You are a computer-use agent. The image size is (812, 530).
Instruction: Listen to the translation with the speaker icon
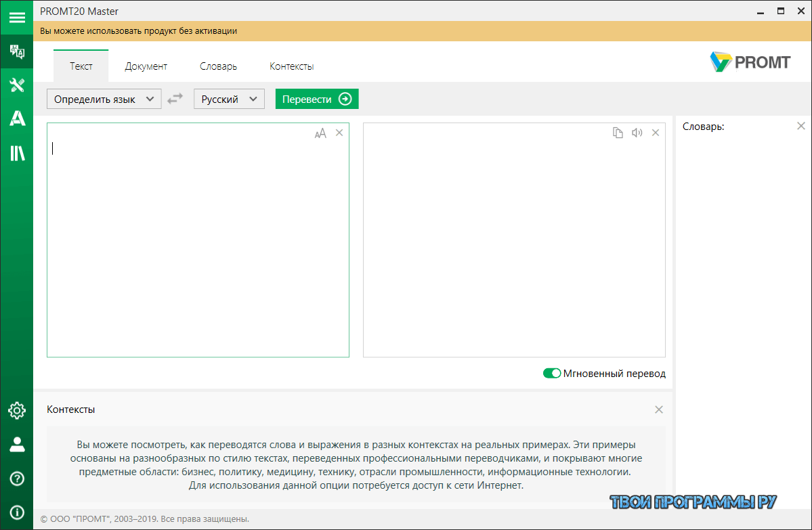coord(637,133)
